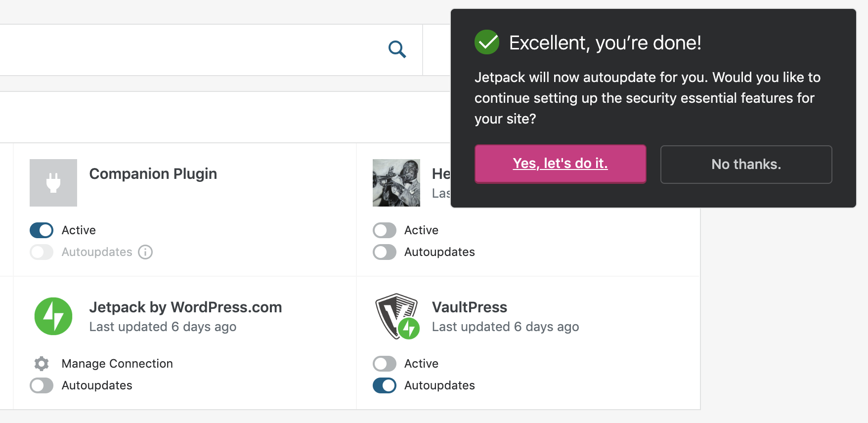Open the Manage Connection link

[117, 364]
